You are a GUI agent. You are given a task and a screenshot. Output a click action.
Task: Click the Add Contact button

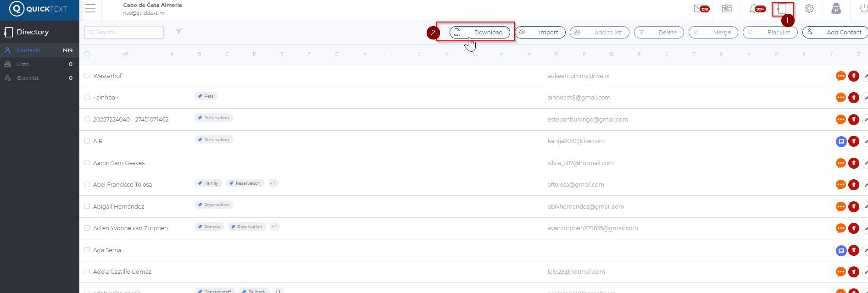point(835,33)
